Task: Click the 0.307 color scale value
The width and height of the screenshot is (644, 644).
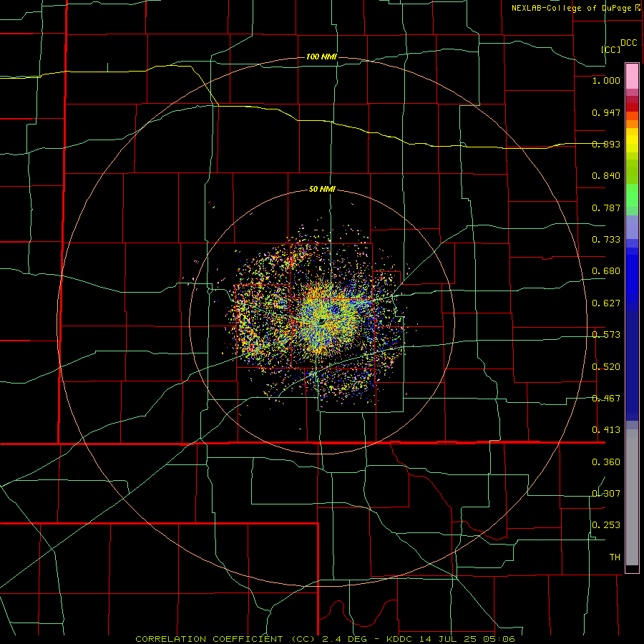Action: point(606,494)
